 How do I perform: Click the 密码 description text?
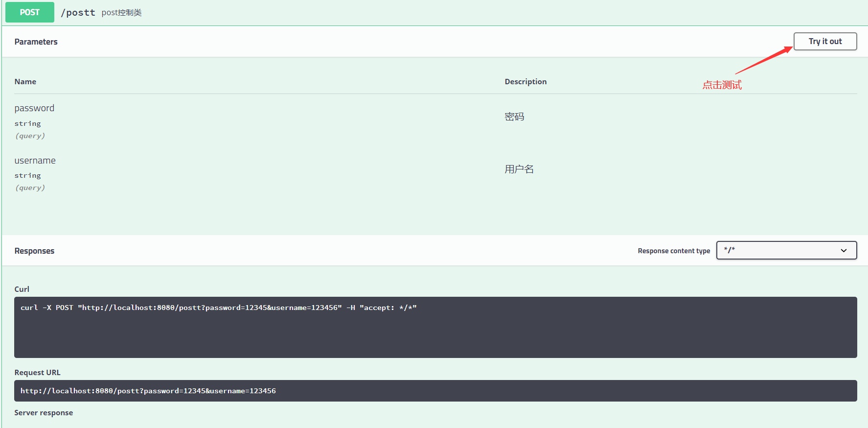coord(514,117)
